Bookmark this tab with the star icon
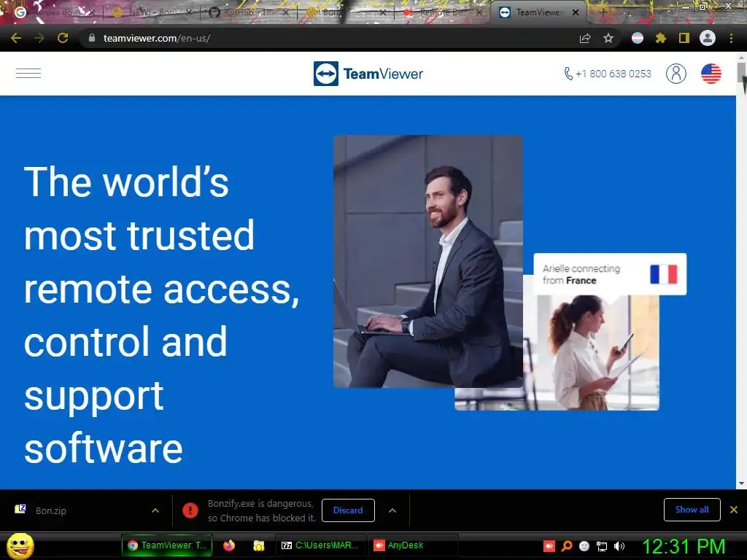The width and height of the screenshot is (747, 560). coord(608,38)
